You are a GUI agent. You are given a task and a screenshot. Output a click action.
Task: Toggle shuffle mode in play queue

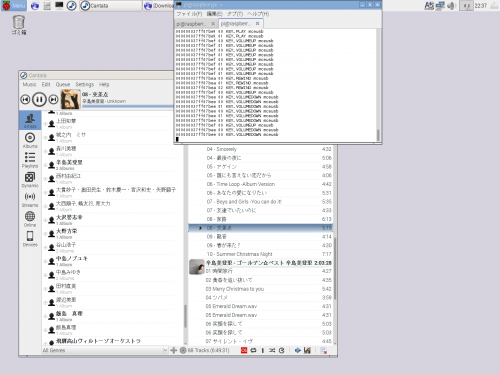click(x=272, y=350)
